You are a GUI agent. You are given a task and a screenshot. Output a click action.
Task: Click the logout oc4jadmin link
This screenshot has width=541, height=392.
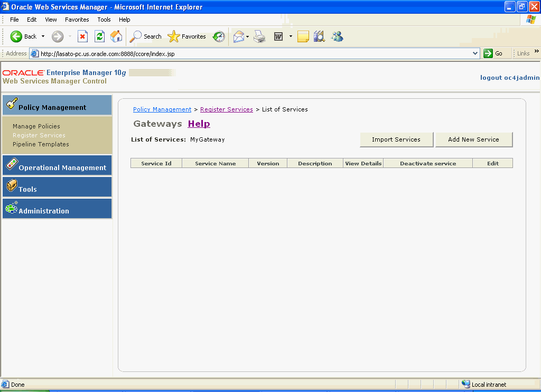510,78
